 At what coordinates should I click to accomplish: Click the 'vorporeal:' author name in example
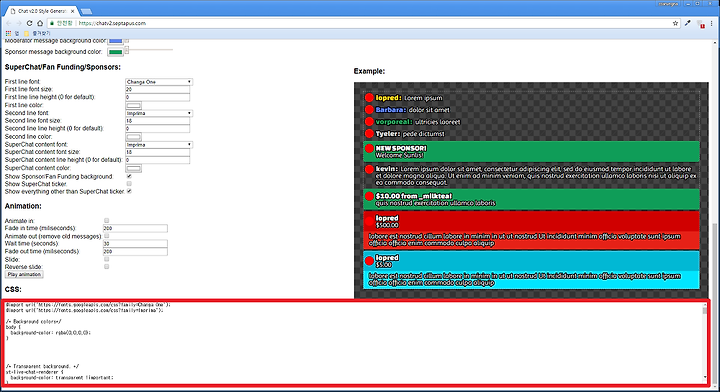(x=394, y=122)
